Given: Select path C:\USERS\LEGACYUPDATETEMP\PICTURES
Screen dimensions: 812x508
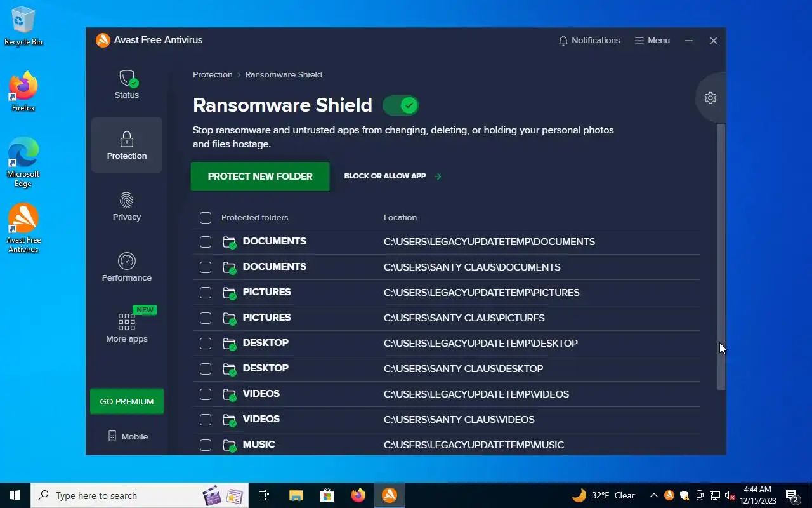Looking at the screenshot, I should 481,293.
